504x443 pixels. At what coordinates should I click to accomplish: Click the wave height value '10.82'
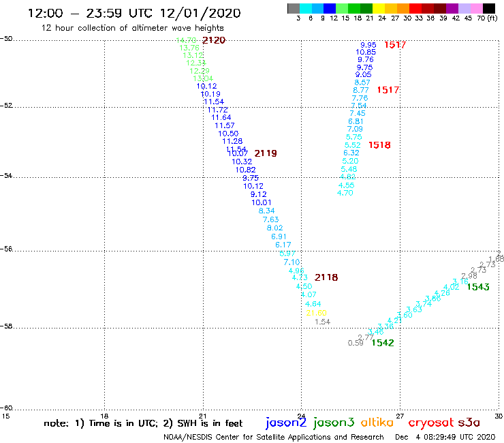pyautogui.click(x=246, y=170)
